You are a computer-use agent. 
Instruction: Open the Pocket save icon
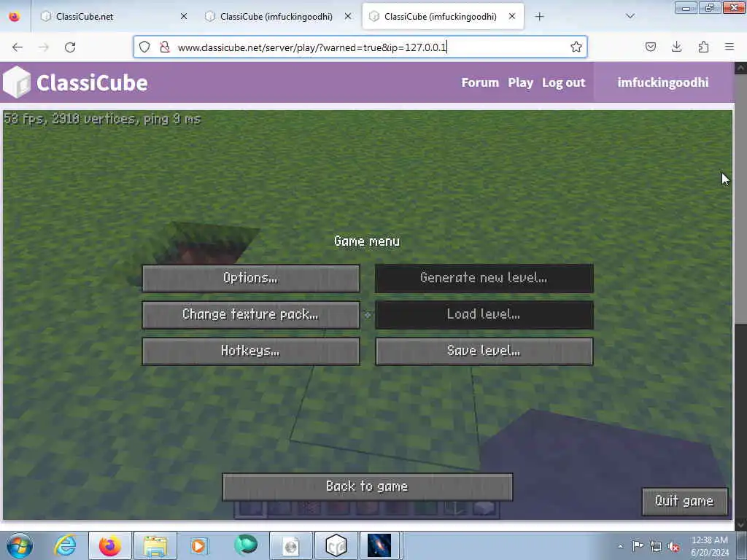click(650, 47)
